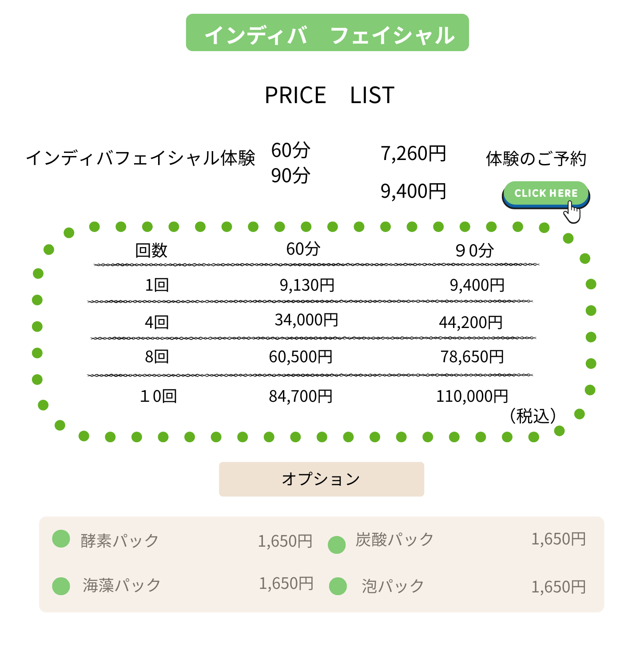Click the 酵素パック option text
This screenshot has width=628, height=672.
click(x=120, y=540)
